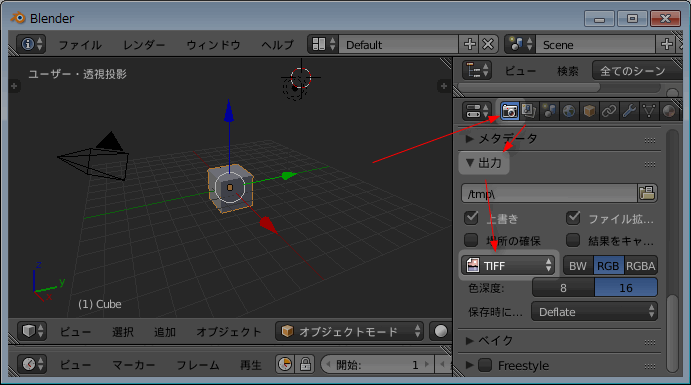This screenshot has width=691, height=385.
Task: Open the 再生 menu
Action: 251,365
